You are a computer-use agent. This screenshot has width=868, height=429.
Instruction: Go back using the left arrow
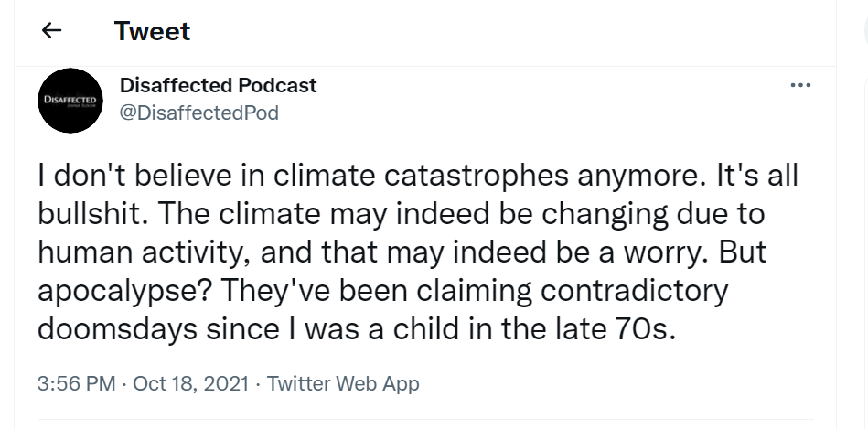[52, 30]
